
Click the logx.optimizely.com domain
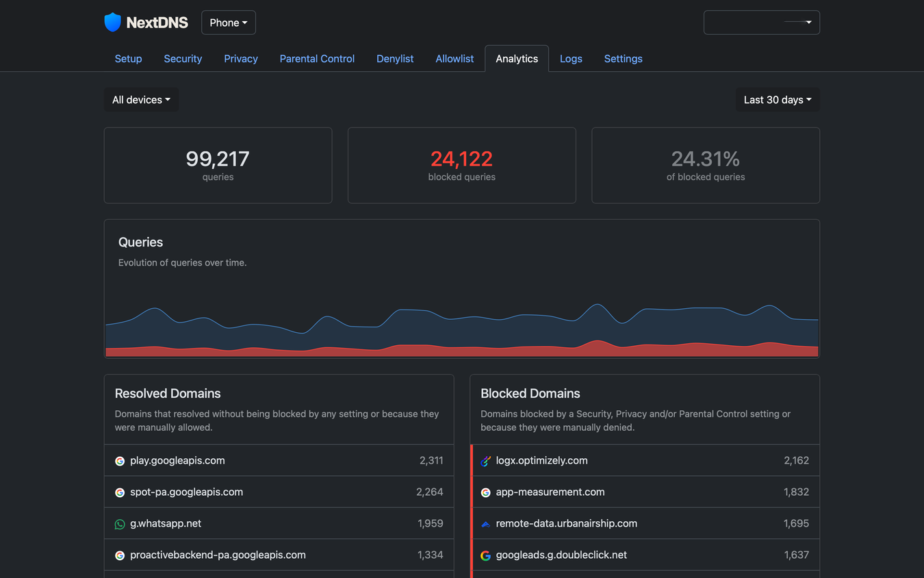(541, 461)
